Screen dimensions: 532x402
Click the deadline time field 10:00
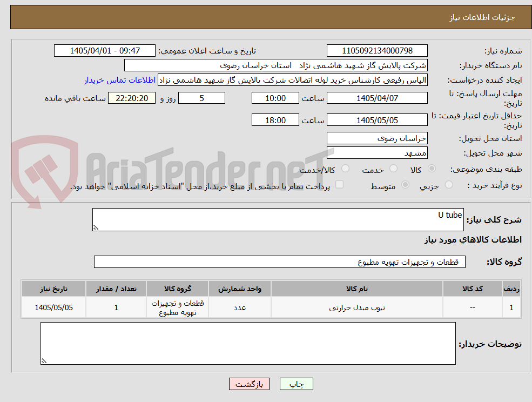click(x=275, y=98)
